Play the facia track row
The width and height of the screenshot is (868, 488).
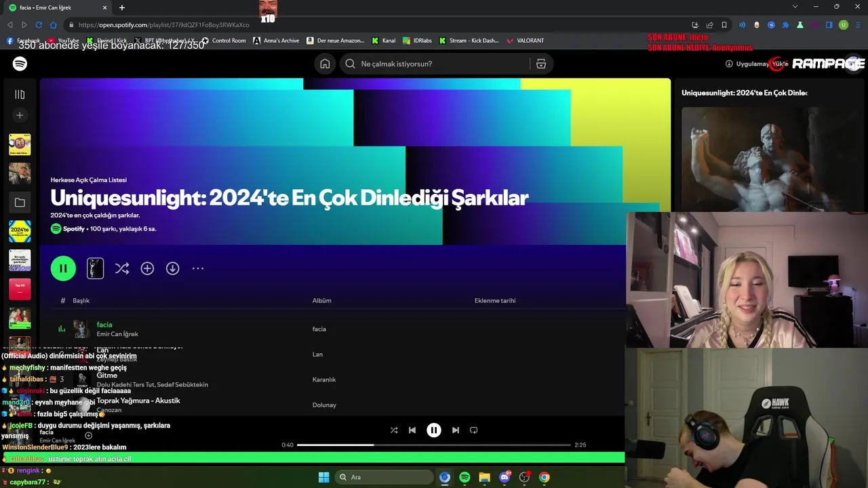332,329
